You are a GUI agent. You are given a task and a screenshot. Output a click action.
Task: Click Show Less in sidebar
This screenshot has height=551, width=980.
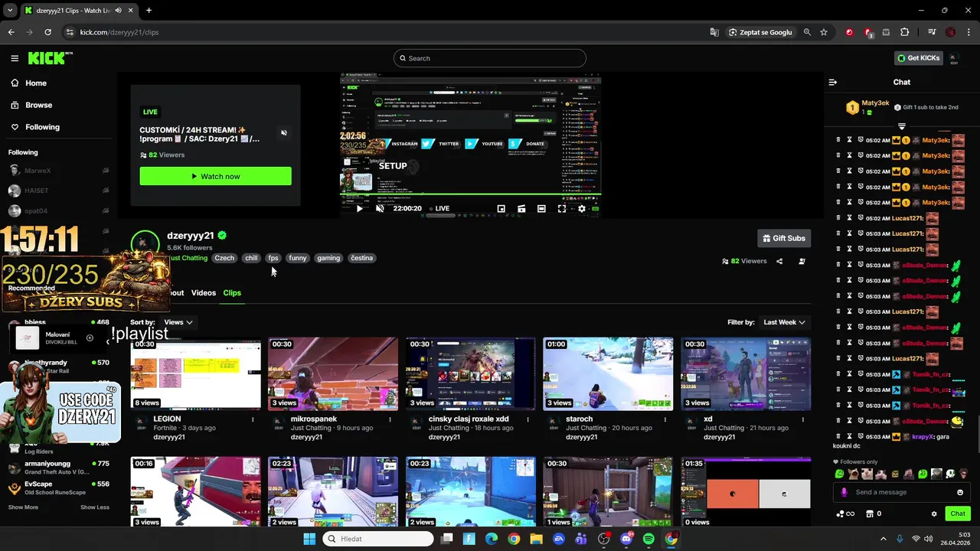pos(95,507)
